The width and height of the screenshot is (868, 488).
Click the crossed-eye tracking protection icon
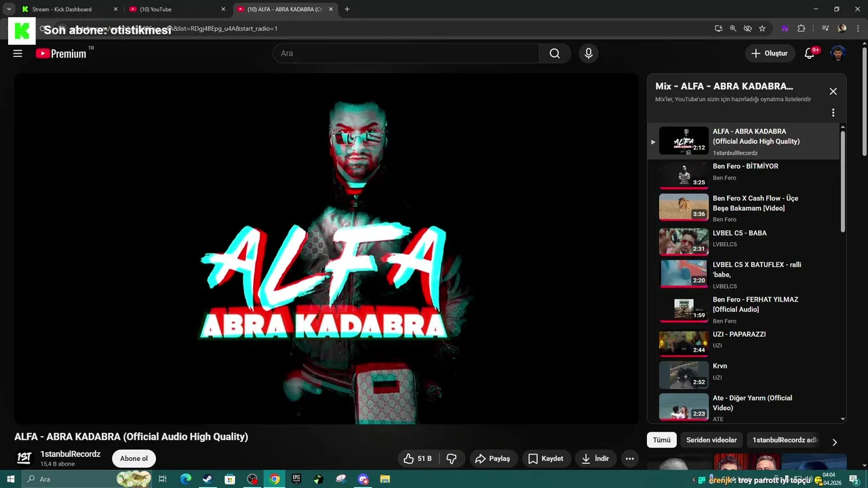coord(747,28)
